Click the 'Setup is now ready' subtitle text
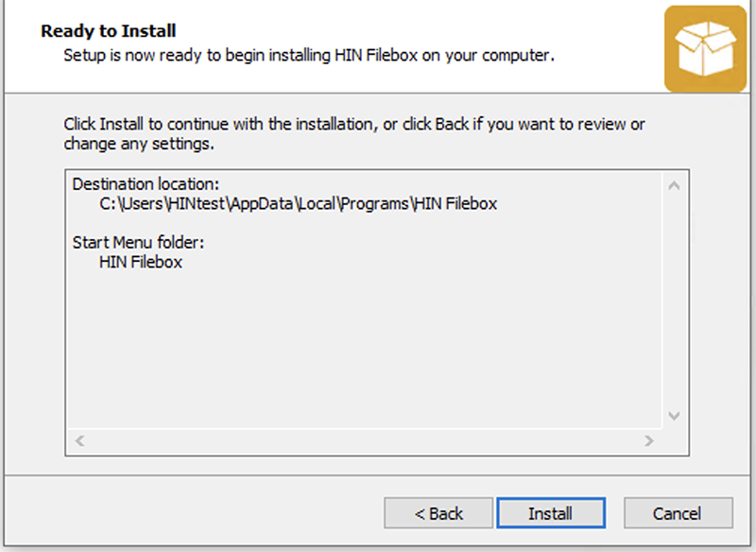This screenshot has width=756, height=552. [x=309, y=56]
